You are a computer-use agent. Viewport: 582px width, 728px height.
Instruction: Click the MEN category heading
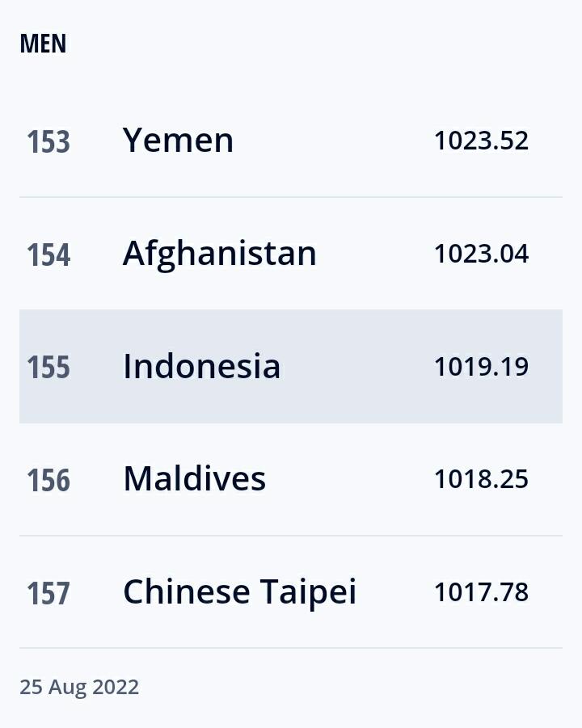point(43,44)
